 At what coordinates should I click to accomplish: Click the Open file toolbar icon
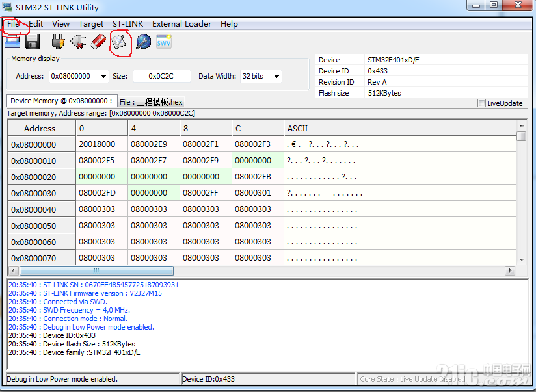pyautogui.click(x=12, y=42)
